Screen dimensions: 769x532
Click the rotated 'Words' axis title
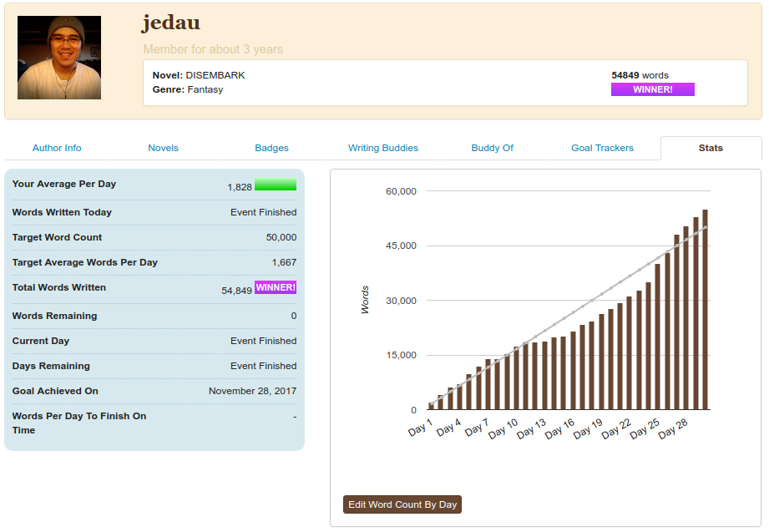coord(365,300)
